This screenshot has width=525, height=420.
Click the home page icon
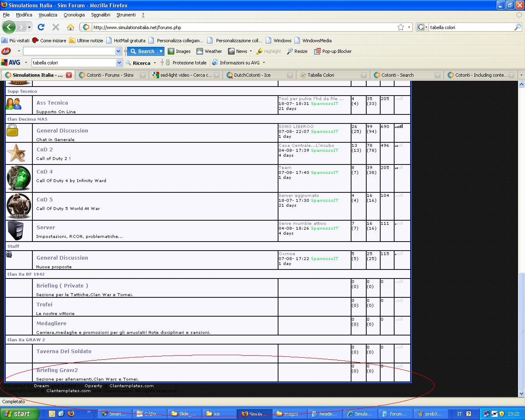(71, 27)
